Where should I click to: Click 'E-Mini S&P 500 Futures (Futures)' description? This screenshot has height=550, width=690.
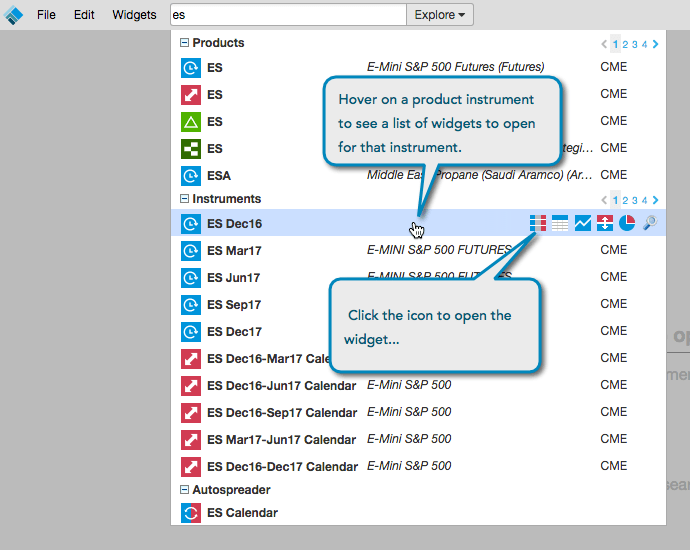455,67
